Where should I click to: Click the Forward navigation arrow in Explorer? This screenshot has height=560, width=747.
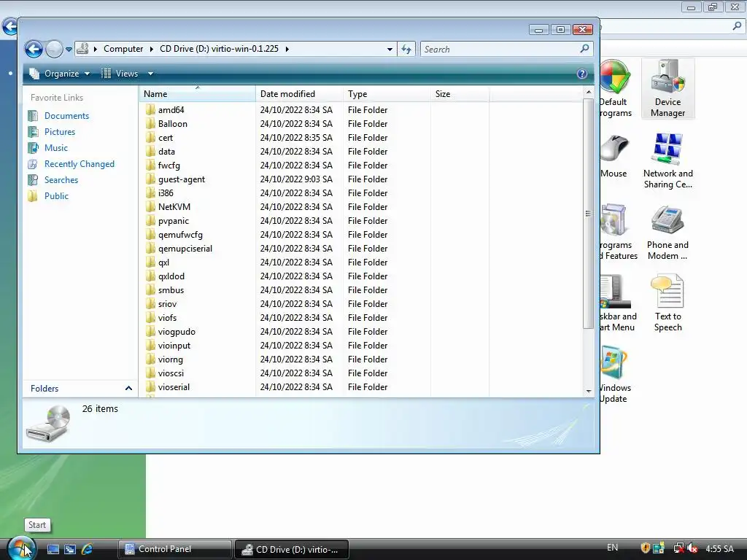[54, 49]
